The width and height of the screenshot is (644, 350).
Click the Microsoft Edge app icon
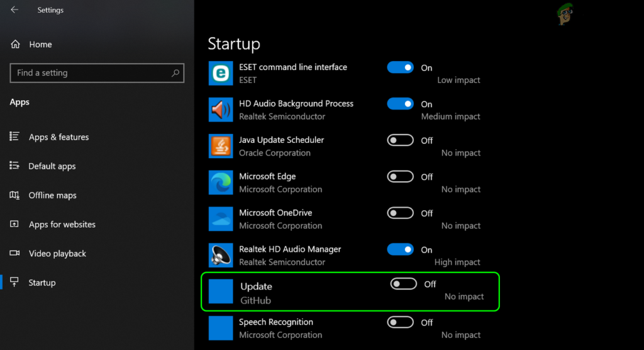[x=221, y=183]
